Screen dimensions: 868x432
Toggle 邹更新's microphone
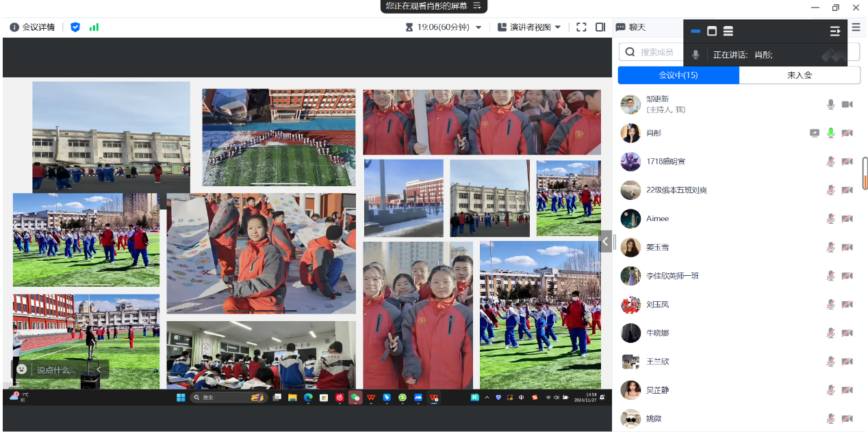[x=830, y=104]
